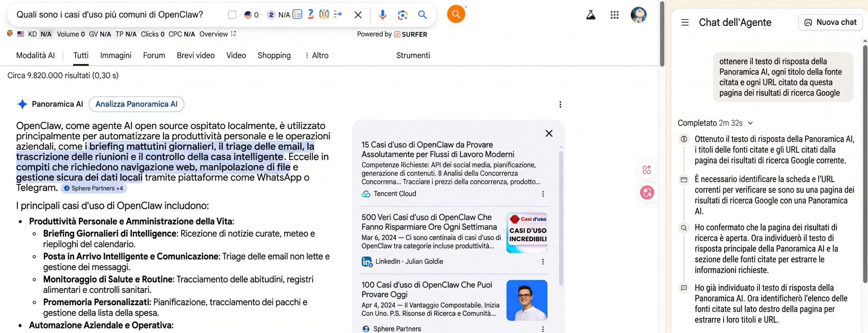Open the Forum tab

pos(154,56)
